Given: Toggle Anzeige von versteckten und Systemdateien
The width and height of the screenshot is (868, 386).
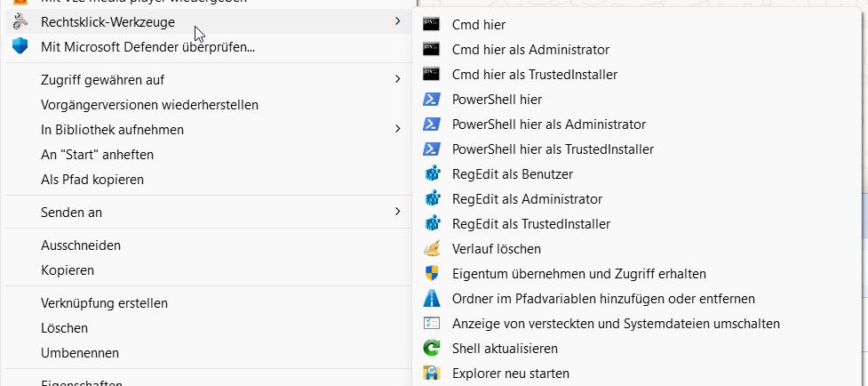Looking at the screenshot, I should click(x=615, y=324).
